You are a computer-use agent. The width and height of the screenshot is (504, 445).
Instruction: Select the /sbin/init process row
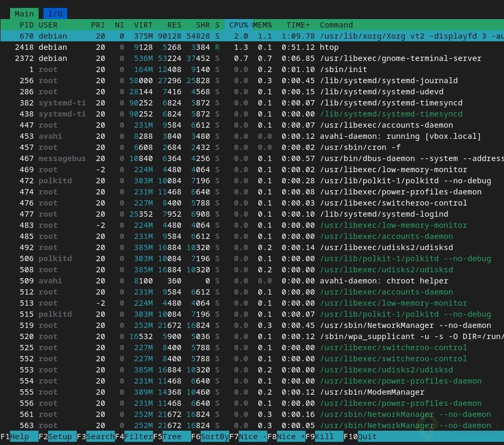pos(252,69)
